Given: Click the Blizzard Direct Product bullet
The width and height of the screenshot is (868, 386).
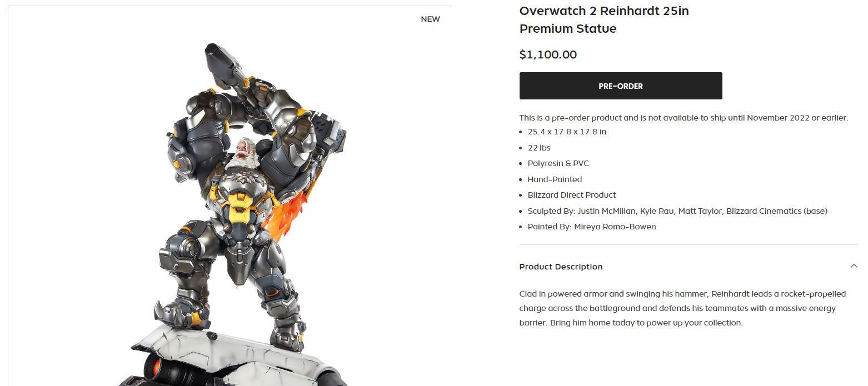Looking at the screenshot, I should pyautogui.click(x=571, y=195).
